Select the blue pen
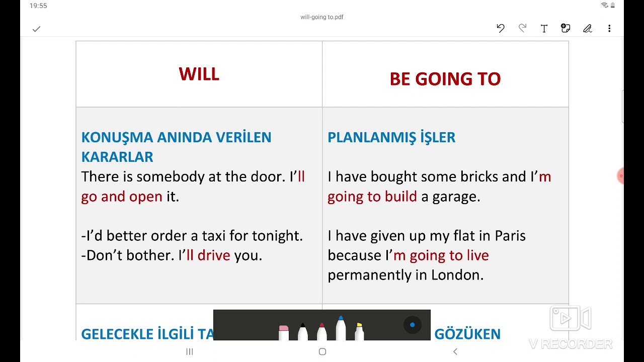 [x=341, y=329]
